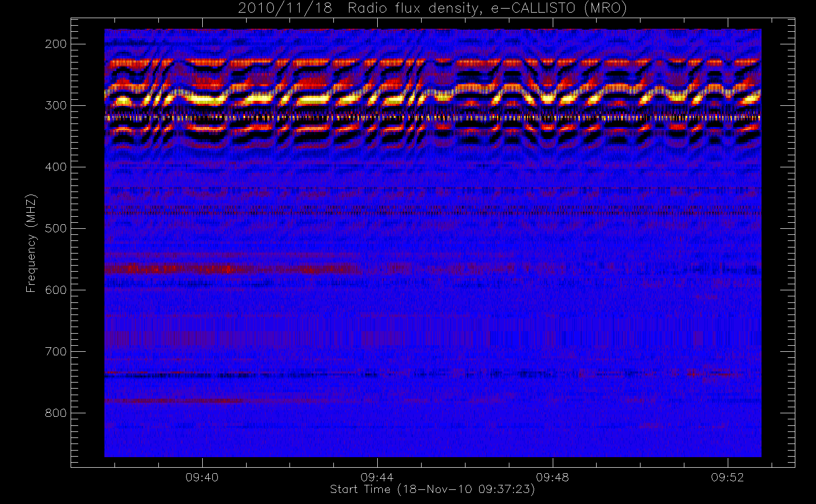This screenshot has height=504, width=816.
Task: Click the 400 frequency tick label
Action: 56,167
